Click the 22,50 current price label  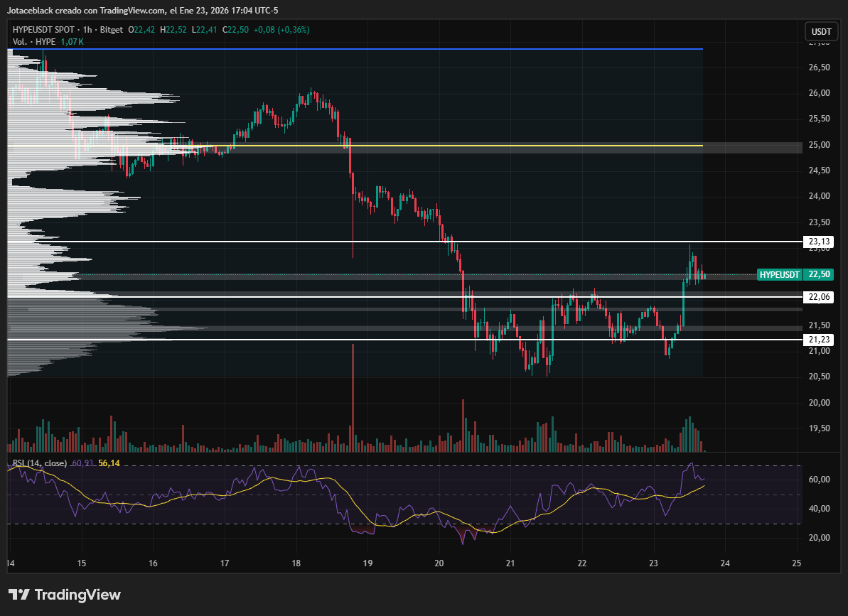pyautogui.click(x=820, y=274)
